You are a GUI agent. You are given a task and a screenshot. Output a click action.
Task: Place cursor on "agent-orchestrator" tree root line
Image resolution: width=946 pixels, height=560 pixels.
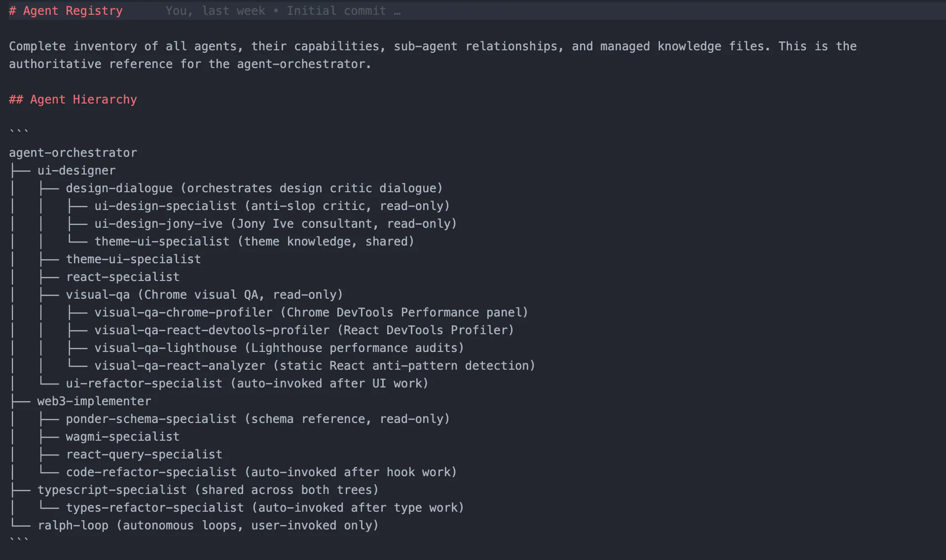pyautogui.click(x=73, y=153)
